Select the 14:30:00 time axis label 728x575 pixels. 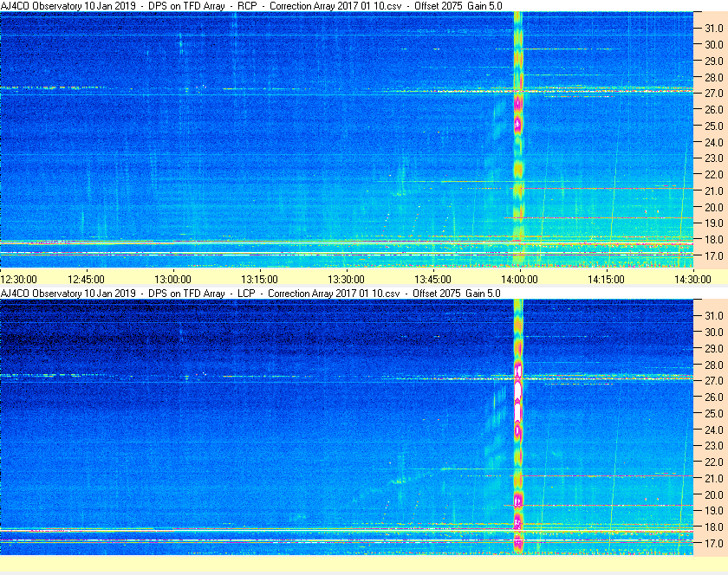coord(692,280)
